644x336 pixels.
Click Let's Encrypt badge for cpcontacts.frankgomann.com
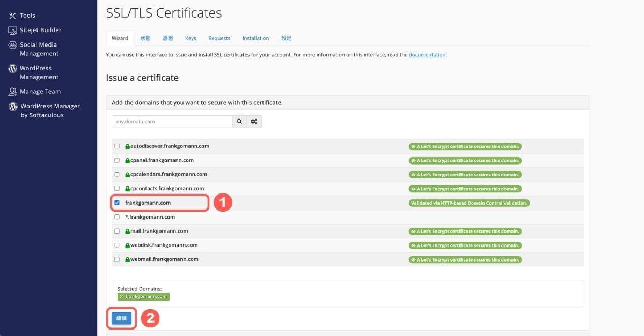[465, 189]
